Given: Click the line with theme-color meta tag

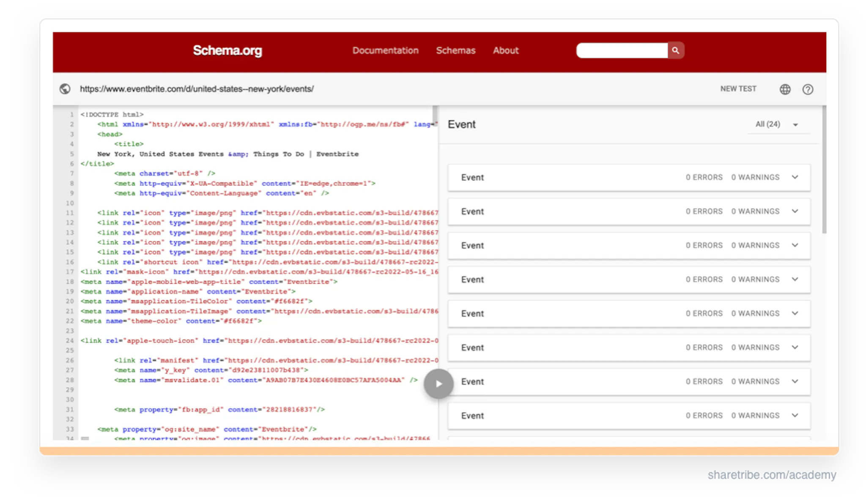Looking at the screenshot, I should [171, 321].
